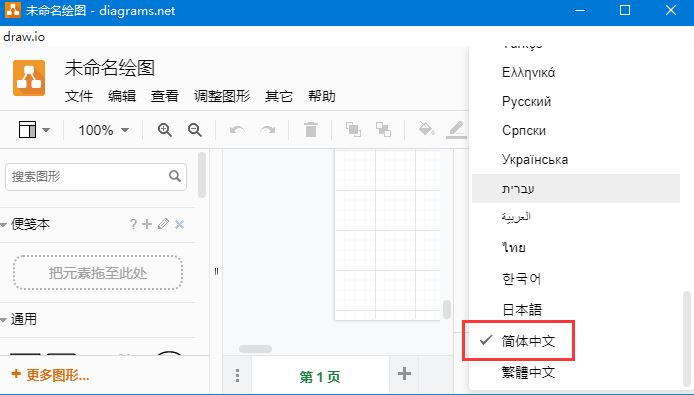Click the send to back icon

[x=383, y=130]
